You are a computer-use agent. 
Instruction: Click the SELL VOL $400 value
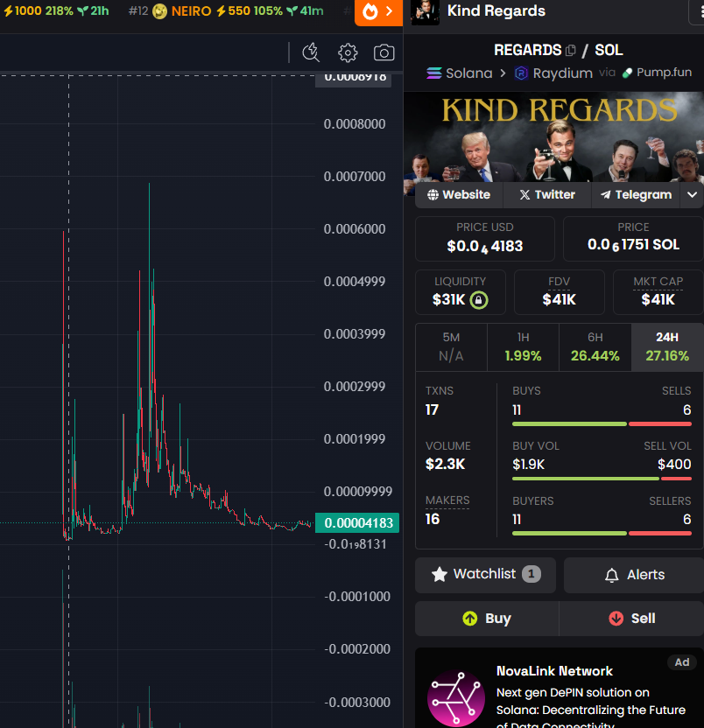674,465
